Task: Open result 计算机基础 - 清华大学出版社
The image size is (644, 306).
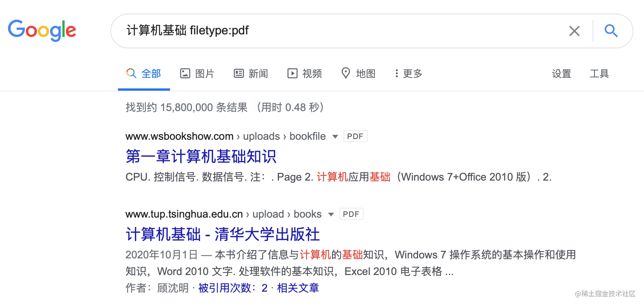Action: pos(223,234)
